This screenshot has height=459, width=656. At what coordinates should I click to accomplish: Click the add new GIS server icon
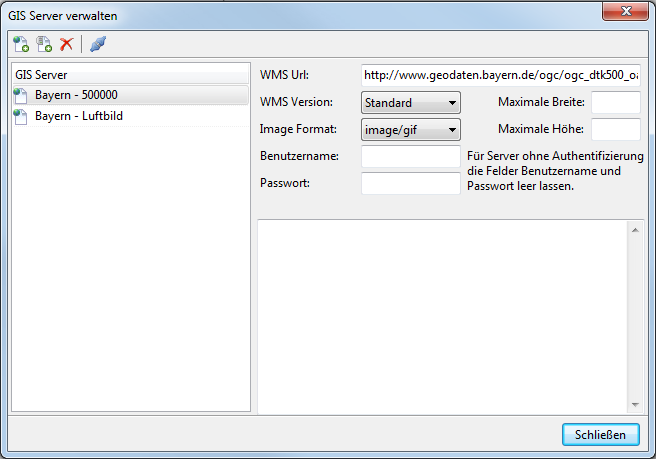pos(21,44)
